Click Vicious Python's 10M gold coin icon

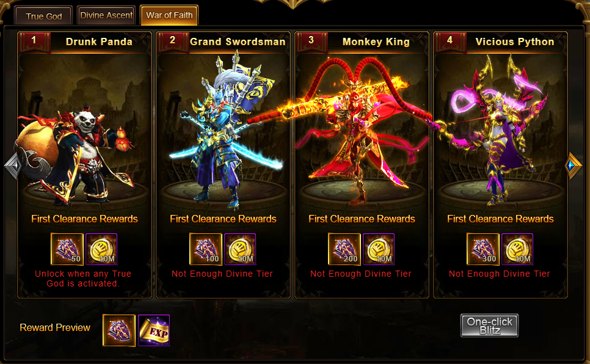pos(517,249)
